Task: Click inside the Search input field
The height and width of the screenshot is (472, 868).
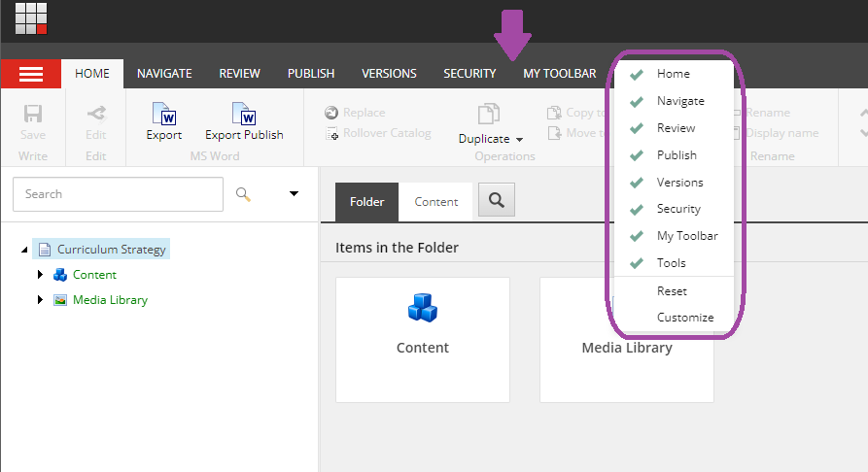Action: (x=118, y=194)
